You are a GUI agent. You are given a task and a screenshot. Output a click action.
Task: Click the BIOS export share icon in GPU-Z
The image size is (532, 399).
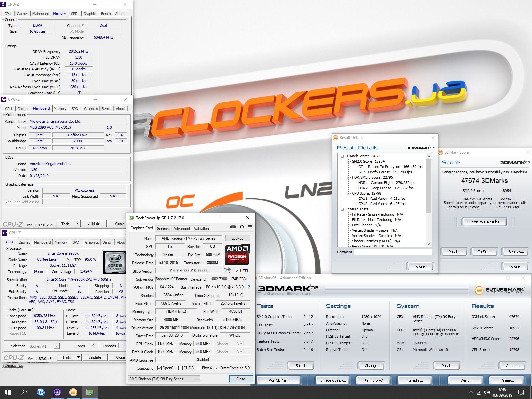point(227,271)
